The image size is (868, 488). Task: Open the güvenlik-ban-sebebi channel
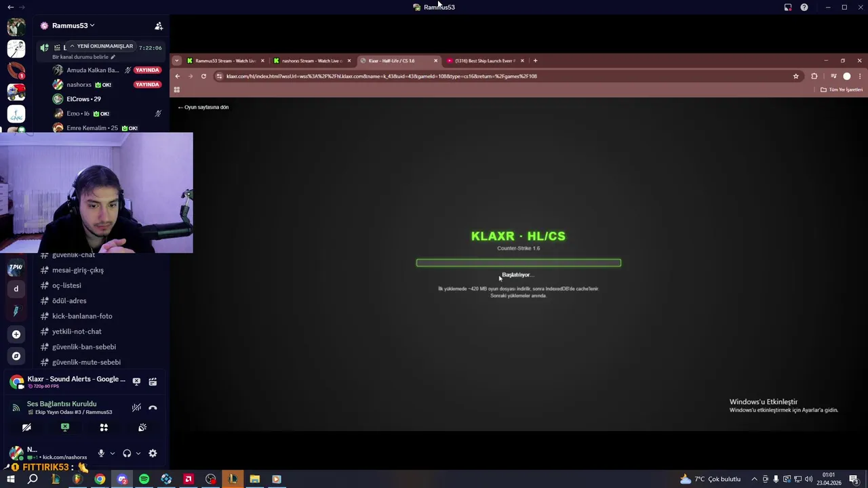tap(84, 347)
